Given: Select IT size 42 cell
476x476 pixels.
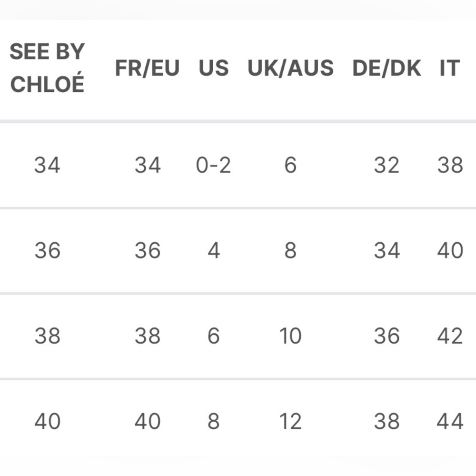Looking at the screenshot, I should click(450, 336).
